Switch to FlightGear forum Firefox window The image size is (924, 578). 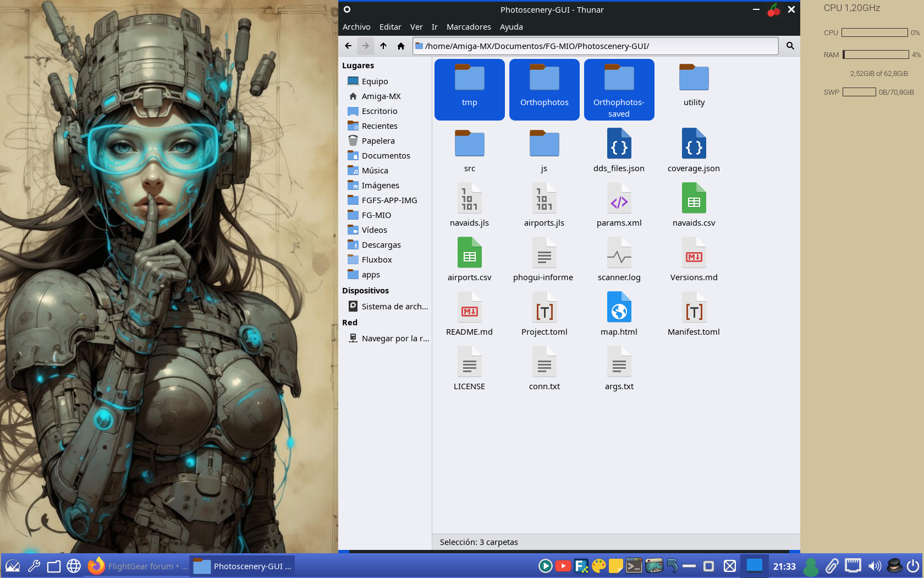(x=137, y=566)
